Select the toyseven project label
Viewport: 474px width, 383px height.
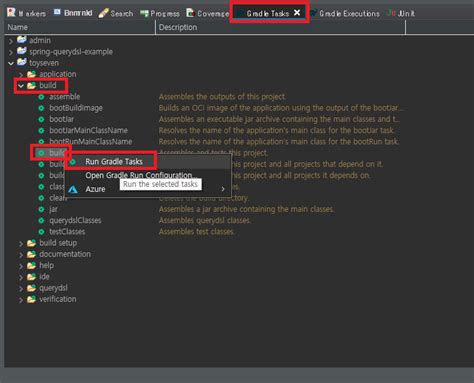(44, 63)
